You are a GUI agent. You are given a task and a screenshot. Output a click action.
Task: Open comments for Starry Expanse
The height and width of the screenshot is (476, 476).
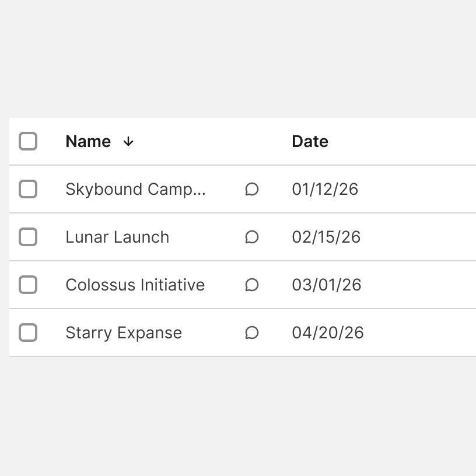click(x=252, y=333)
